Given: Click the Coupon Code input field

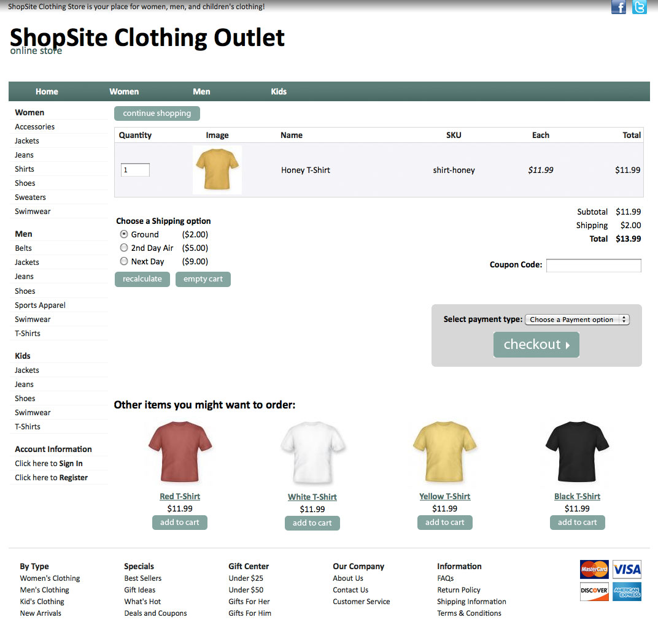Looking at the screenshot, I should [594, 266].
